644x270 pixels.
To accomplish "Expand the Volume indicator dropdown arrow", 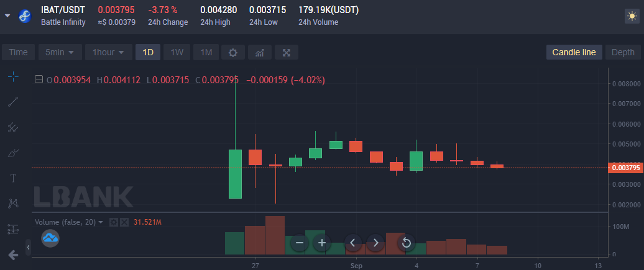I will pos(101,222).
